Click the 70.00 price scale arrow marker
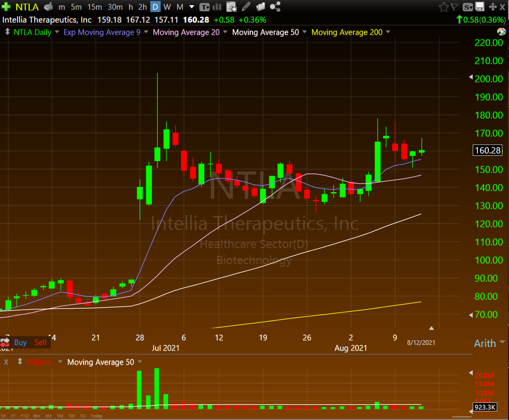This screenshot has width=509, height=420. [x=471, y=315]
